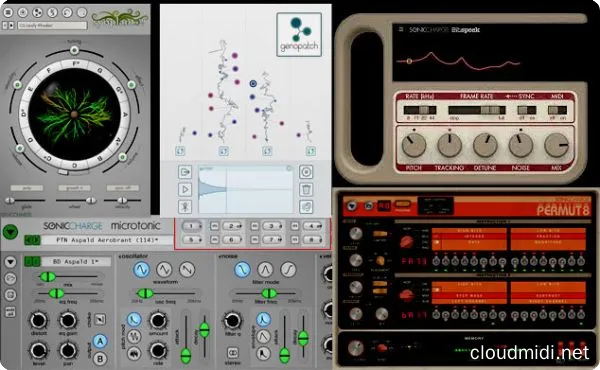Select Microtonic drum channel 4

[x=313, y=226]
